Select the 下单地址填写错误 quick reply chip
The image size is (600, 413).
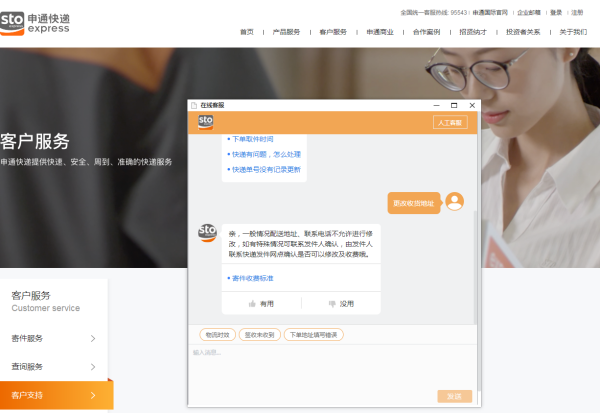click(x=313, y=335)
